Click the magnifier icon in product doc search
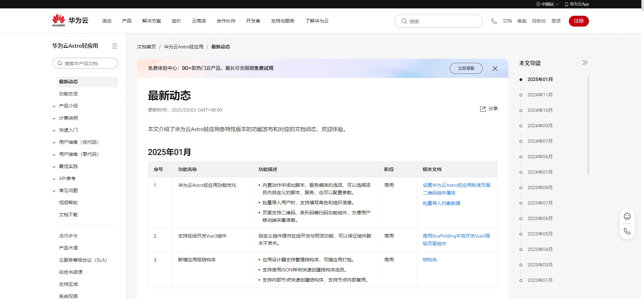 pos(60,63)
